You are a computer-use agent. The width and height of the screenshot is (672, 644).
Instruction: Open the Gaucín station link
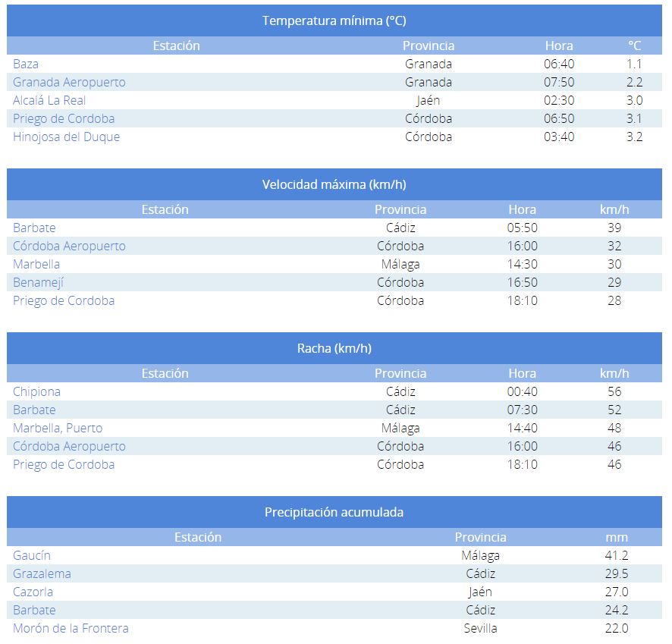pyautogui.click(x=32, y=556)
